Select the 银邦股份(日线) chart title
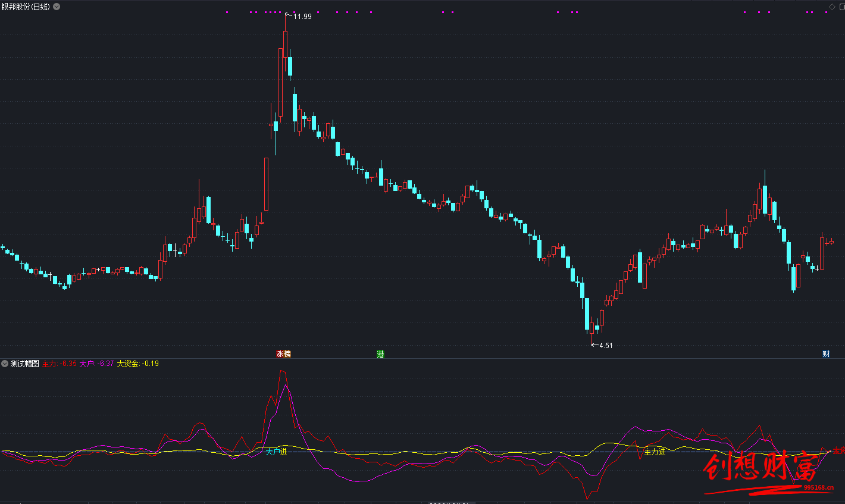This screenshot has height=504, width=845. pos(26,7)
